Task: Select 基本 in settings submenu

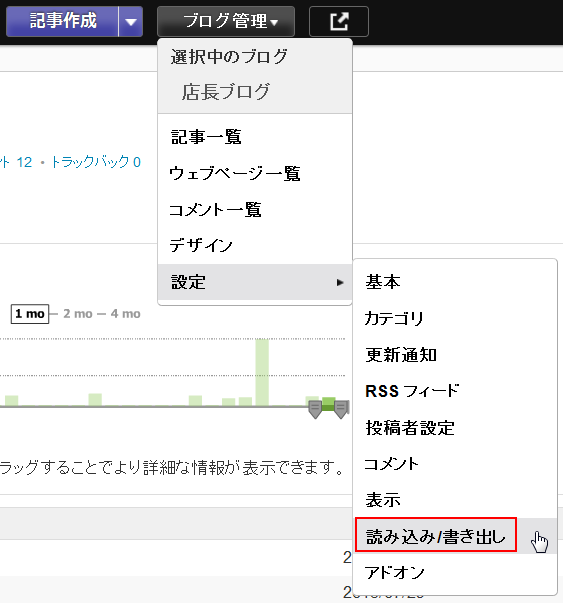Action: coord(455,282)
